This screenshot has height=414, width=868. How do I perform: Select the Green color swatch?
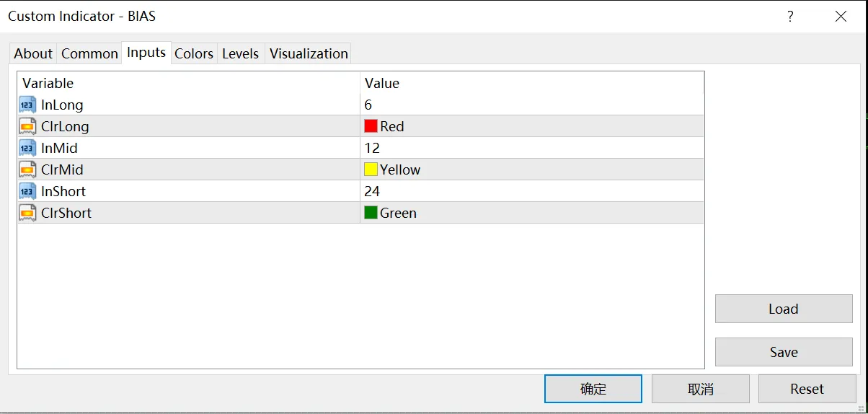coord(371,213)
